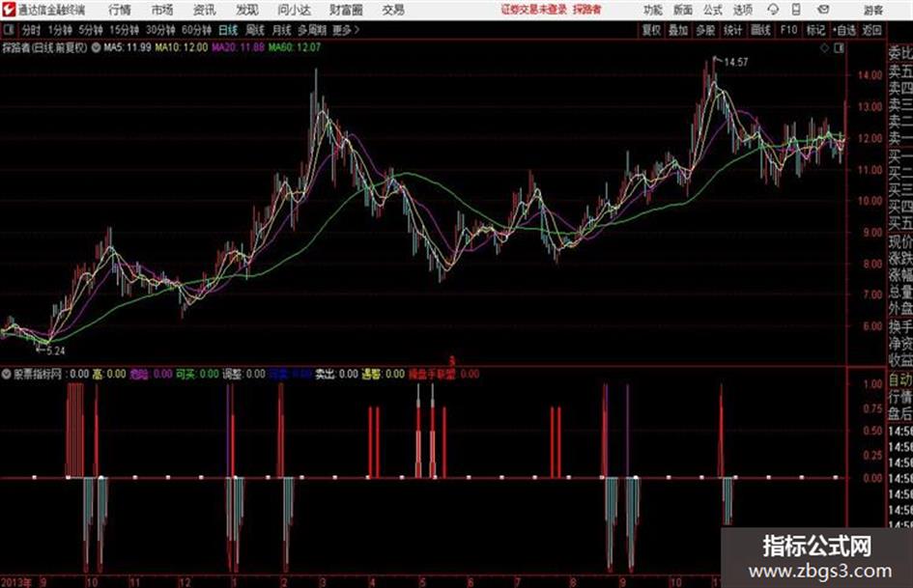Click the 返回 back button
The width and height of the screenshot is (913, 588).
pos(871,30)
